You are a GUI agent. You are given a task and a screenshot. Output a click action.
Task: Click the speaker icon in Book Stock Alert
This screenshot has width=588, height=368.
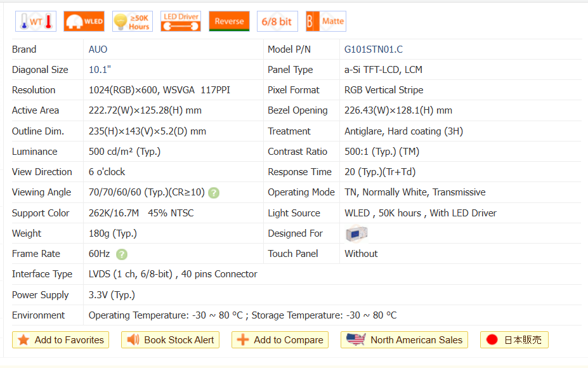click(x=133, y=340)
